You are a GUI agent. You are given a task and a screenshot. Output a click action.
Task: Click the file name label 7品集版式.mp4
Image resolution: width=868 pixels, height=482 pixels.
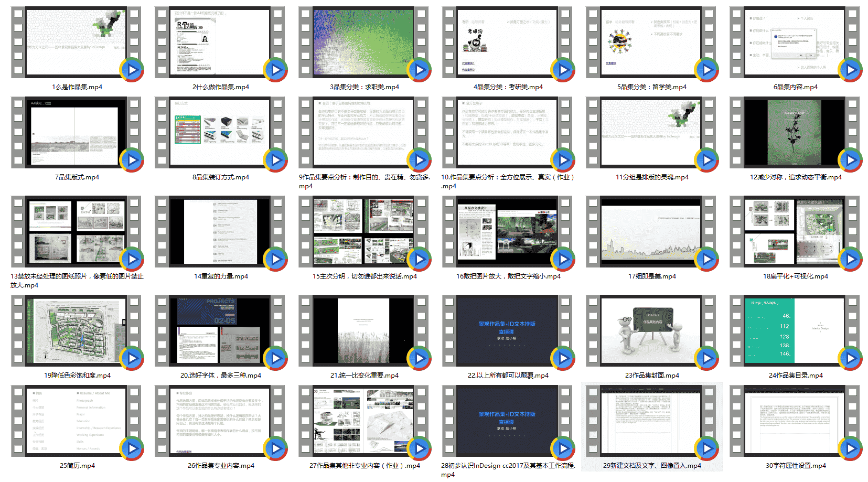tap(77, 177)
